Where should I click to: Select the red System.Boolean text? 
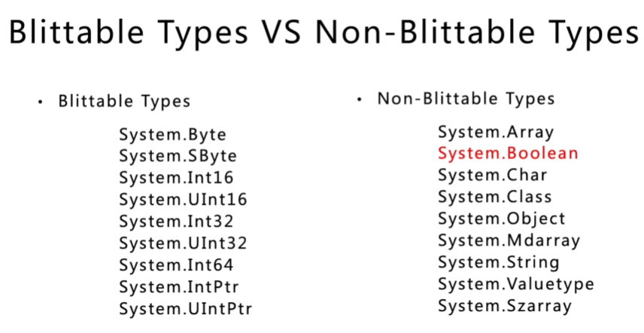tap(508, 154)
